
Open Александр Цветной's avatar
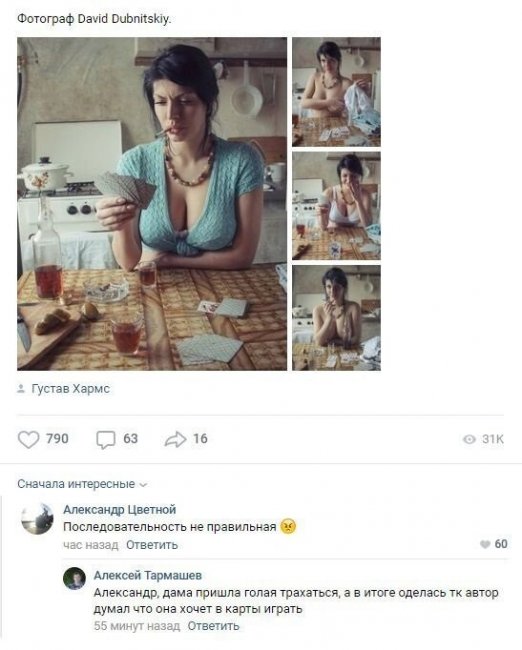pos(37,519)
